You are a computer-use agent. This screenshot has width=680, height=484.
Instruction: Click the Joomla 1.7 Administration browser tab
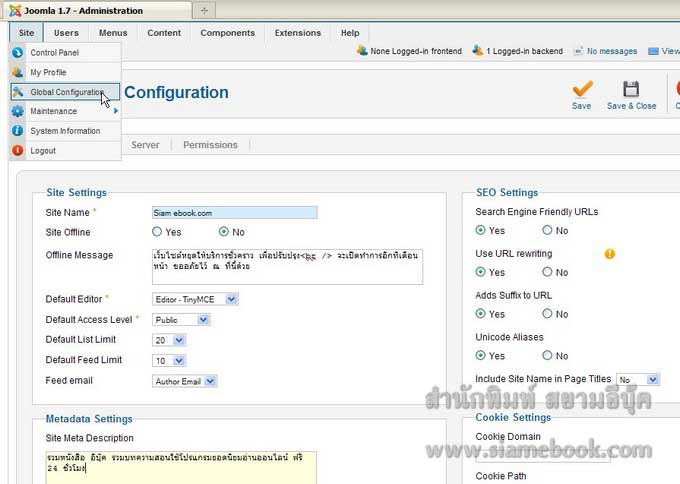click(x=98, y=10)
